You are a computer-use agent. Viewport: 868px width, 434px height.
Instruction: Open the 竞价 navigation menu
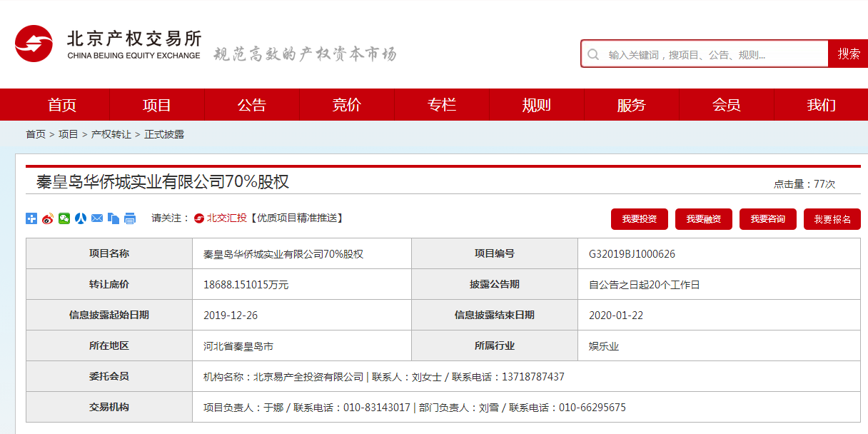347,105
